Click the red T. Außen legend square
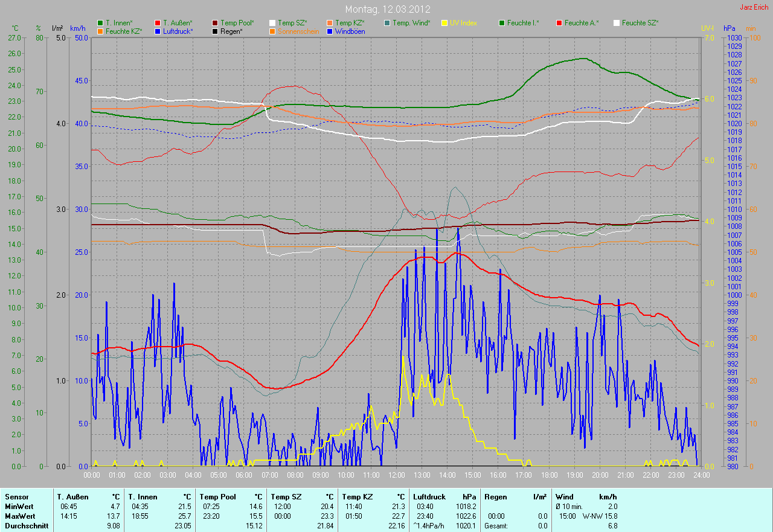 click(158, 23)
